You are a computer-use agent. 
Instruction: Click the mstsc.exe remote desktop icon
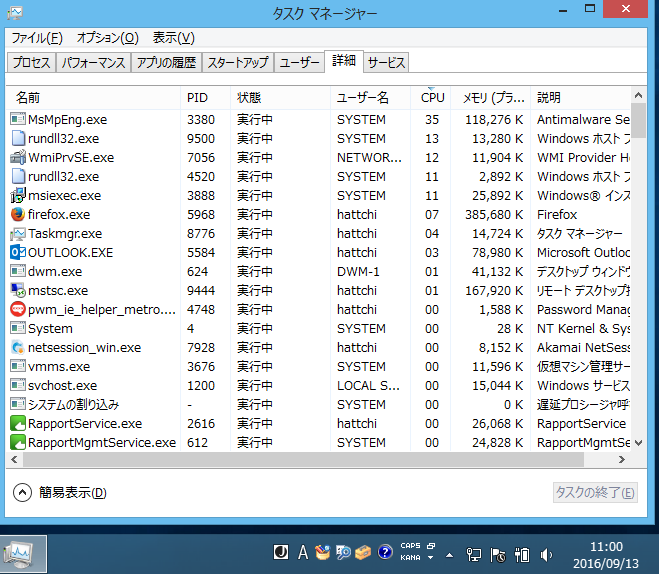point(18,290)
